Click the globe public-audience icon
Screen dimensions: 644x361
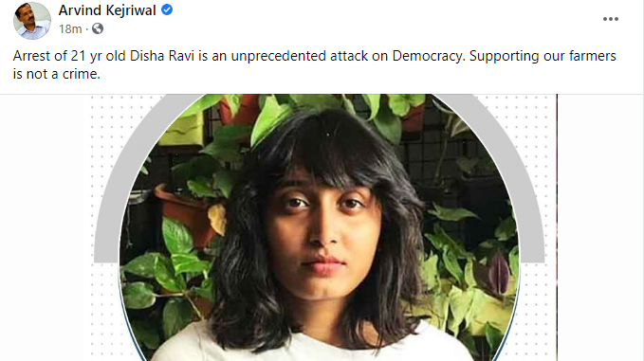pyautogui.click(x=98, y=28)
